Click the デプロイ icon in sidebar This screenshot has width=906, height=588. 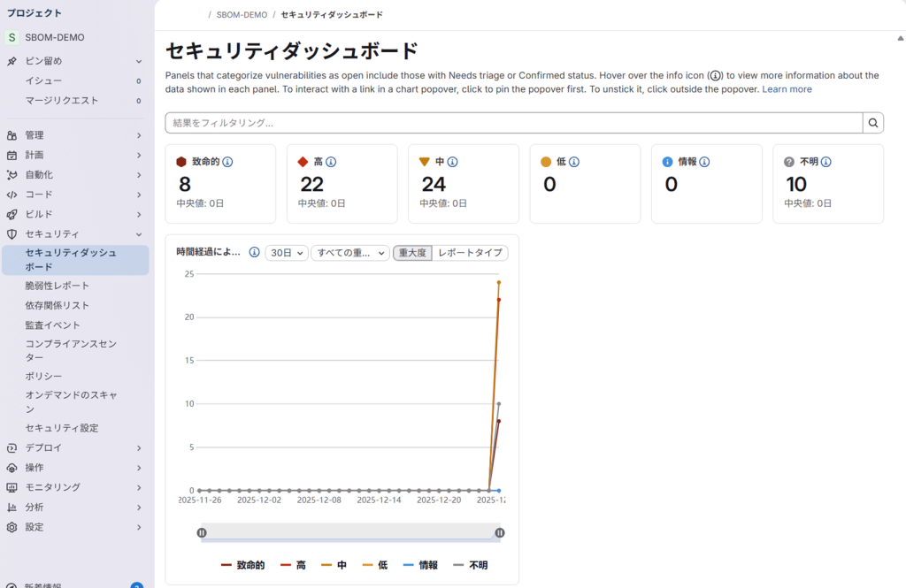coord(12,447)
